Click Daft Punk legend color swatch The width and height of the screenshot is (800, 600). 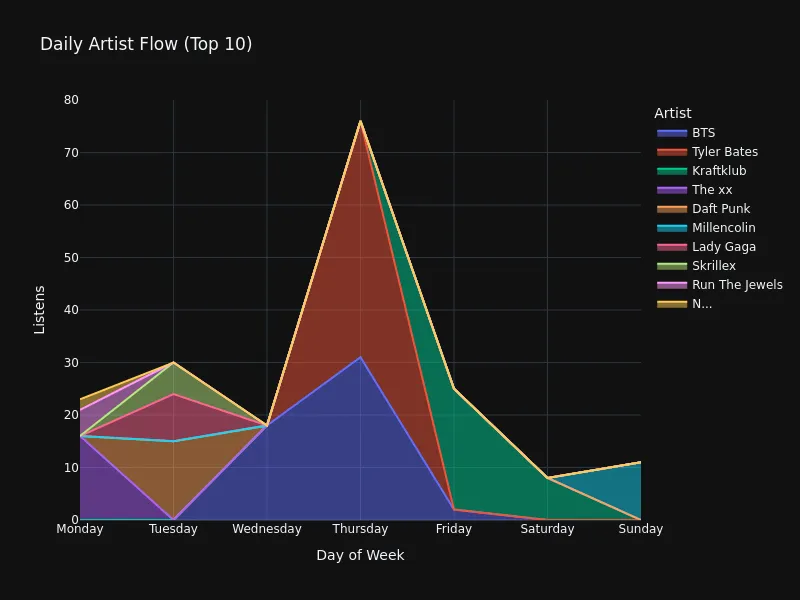pos(672,209)
